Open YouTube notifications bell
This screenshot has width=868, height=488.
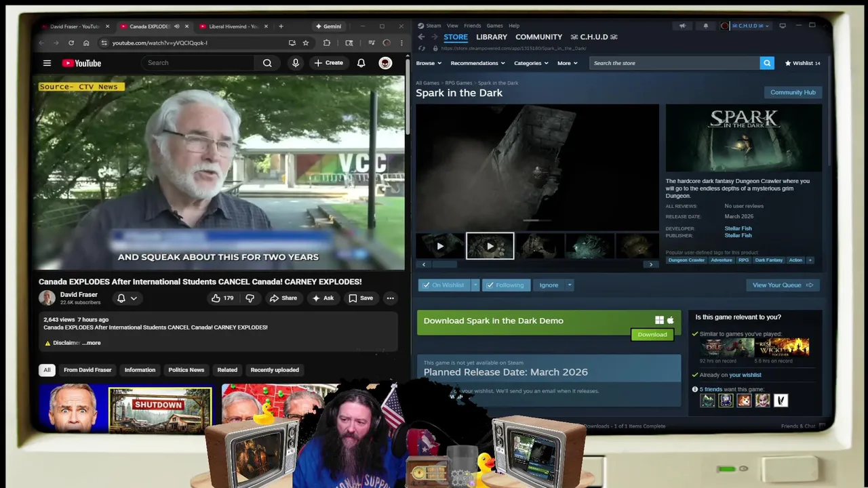361,63
